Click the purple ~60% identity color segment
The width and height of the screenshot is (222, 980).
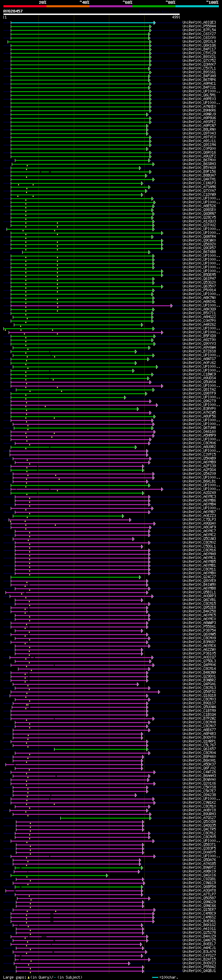111,6
